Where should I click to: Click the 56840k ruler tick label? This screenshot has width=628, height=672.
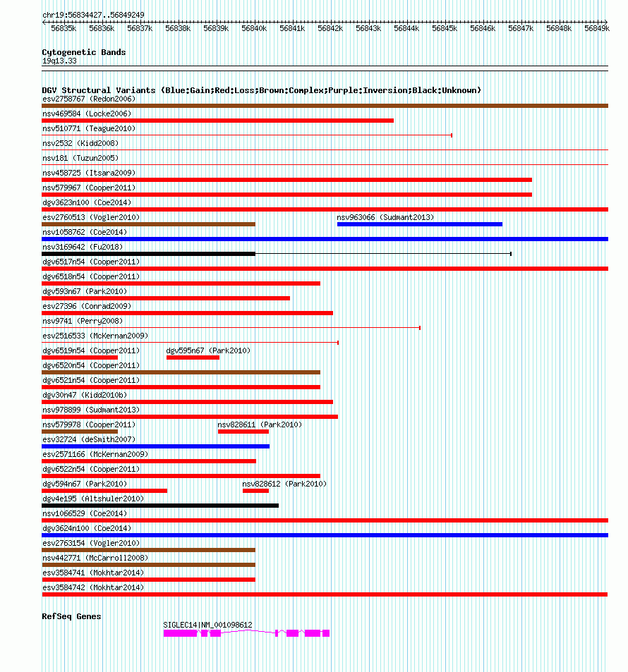coord(254,28)
